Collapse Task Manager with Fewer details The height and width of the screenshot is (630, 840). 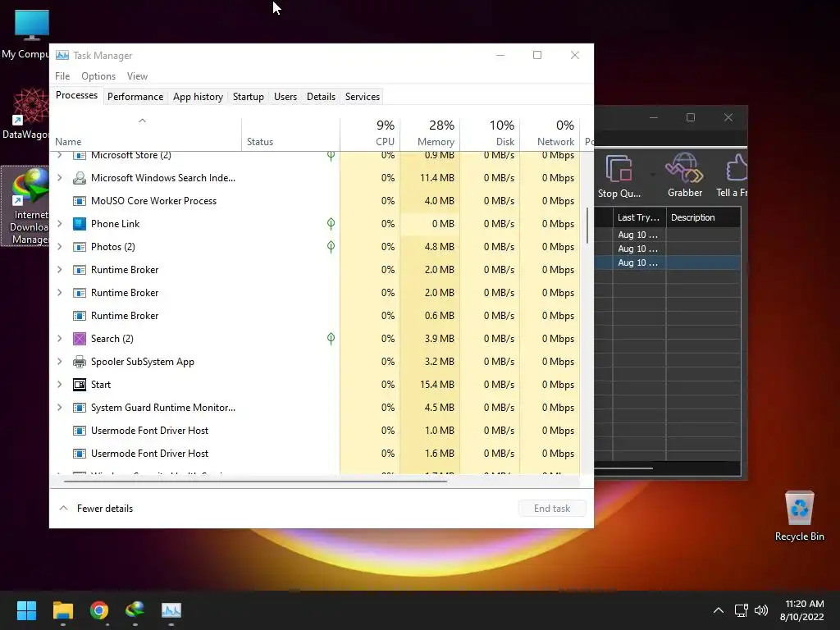(x=96, y=509)
